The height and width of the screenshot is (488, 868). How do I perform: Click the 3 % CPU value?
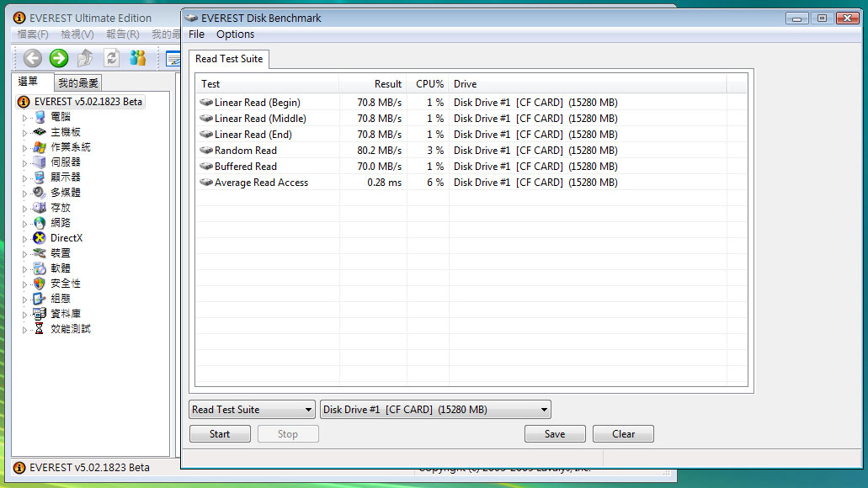(x=435, y=151)
